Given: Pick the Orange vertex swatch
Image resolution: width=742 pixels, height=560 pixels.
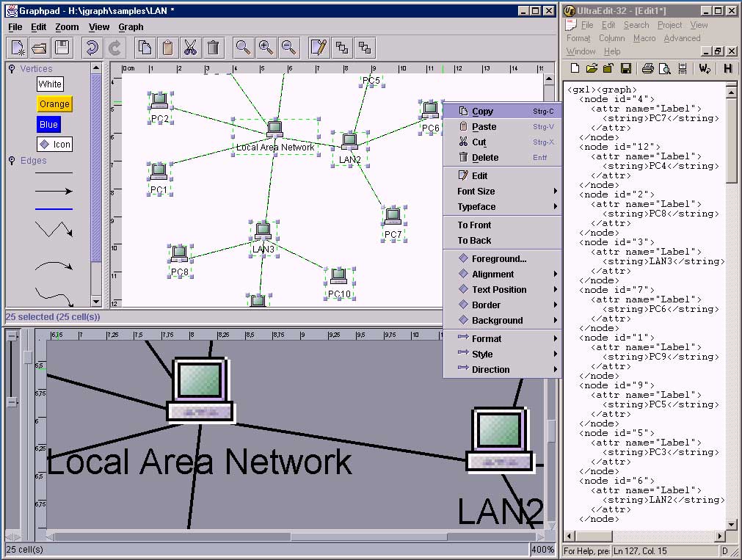Looking at the screenshot, I should click(54, 104).
